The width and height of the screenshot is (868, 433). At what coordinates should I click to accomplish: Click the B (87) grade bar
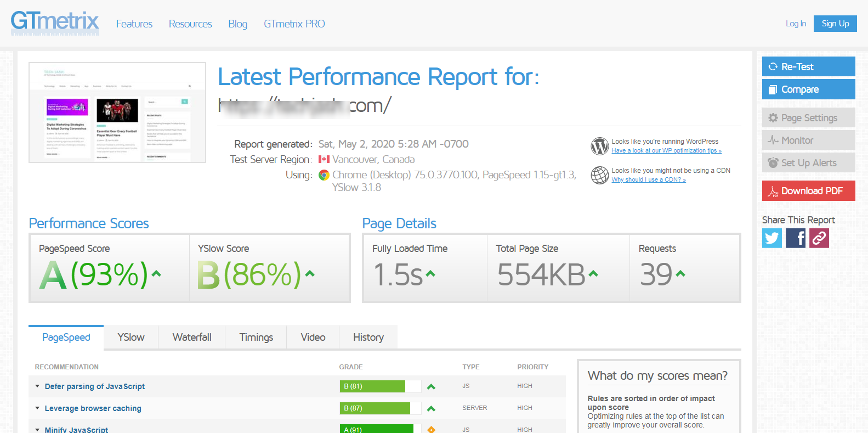coord(375,408)
